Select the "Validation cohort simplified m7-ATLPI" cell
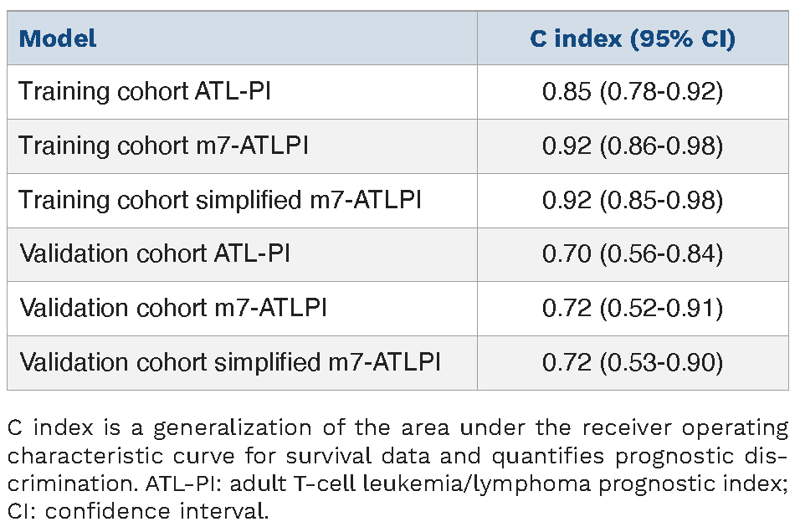The image size is (800, 532). 230,362
